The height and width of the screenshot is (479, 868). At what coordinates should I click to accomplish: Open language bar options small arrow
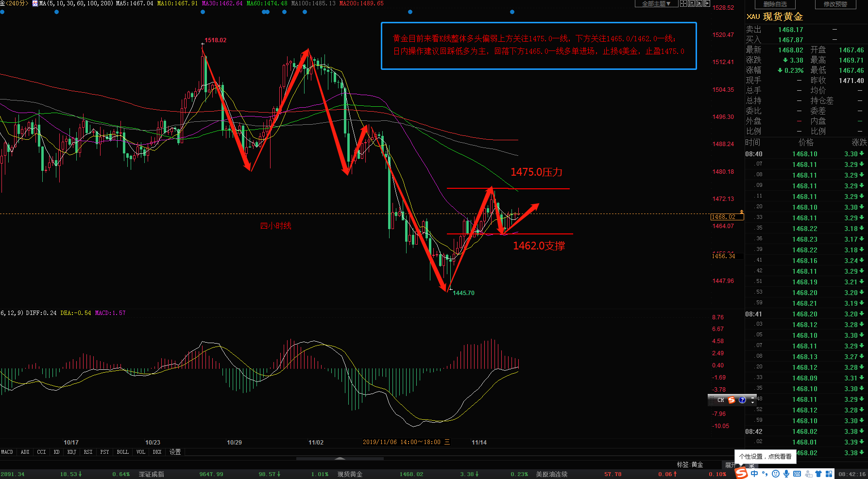(x=753, y=401)
